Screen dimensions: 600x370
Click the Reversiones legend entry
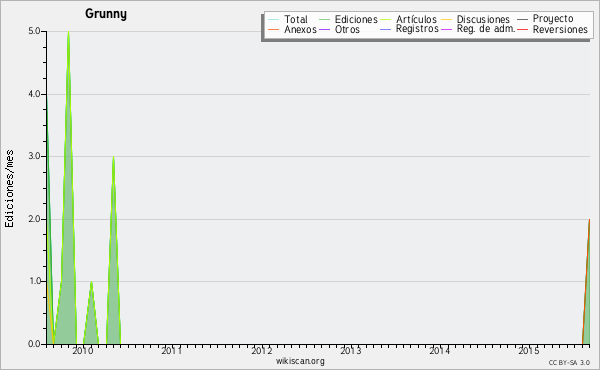click(x=553, y=29)
